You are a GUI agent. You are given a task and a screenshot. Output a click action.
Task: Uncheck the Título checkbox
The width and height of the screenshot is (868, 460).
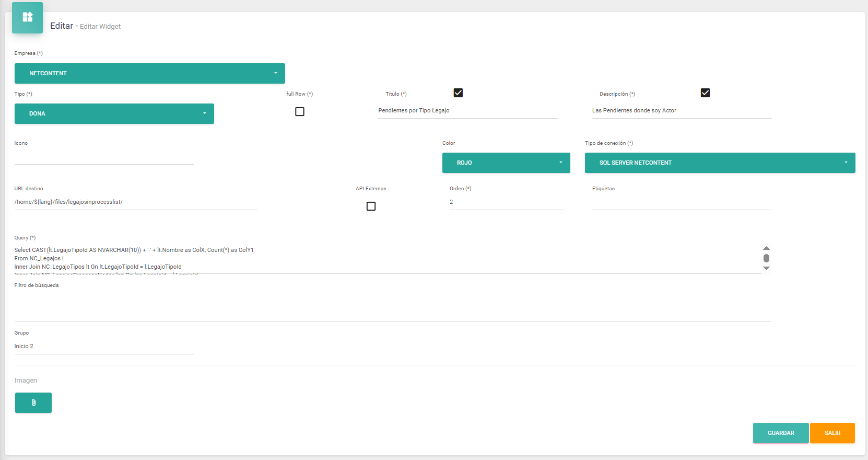pyautogui.click(x=458, y=93)
